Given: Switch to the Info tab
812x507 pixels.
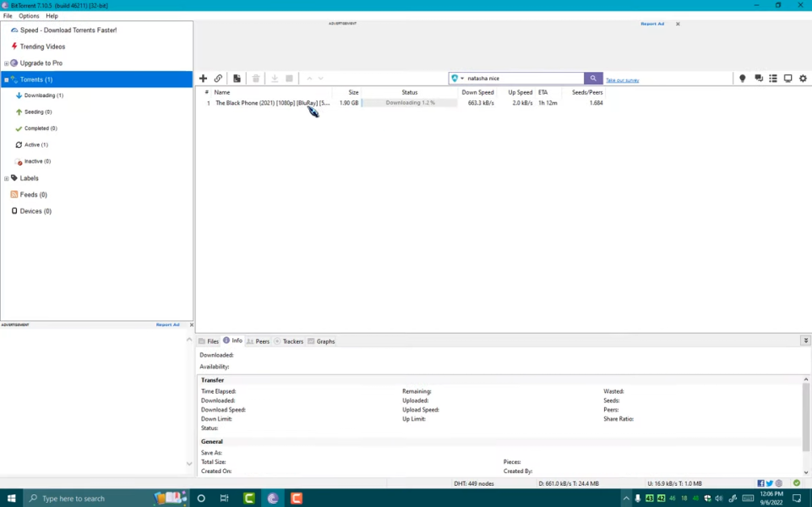Looking at the screenshot, I should [x=233, y=341].
